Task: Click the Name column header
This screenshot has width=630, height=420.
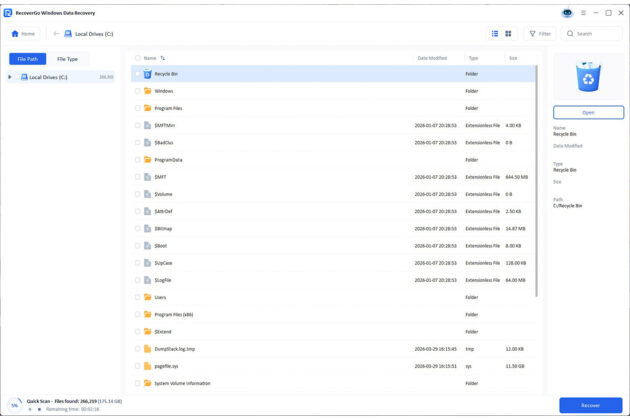Action: [150, 58]
